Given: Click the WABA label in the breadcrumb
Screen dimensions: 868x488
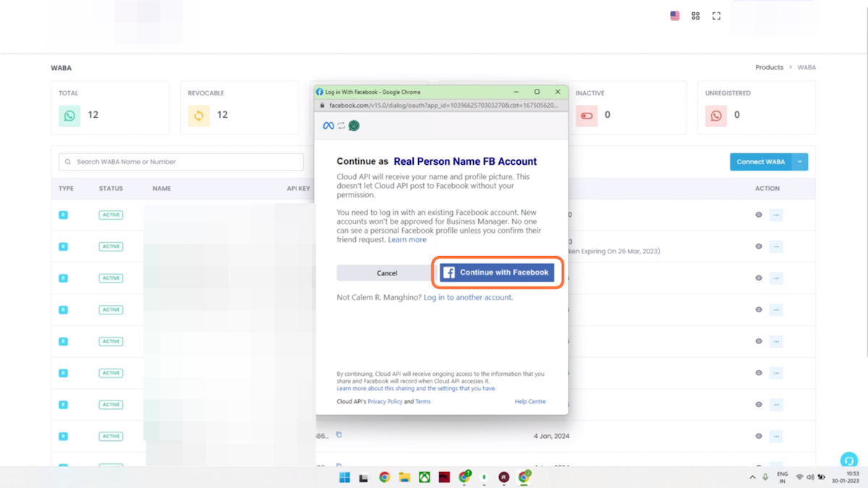Looking at the screenshot, I should click(807, 67).
